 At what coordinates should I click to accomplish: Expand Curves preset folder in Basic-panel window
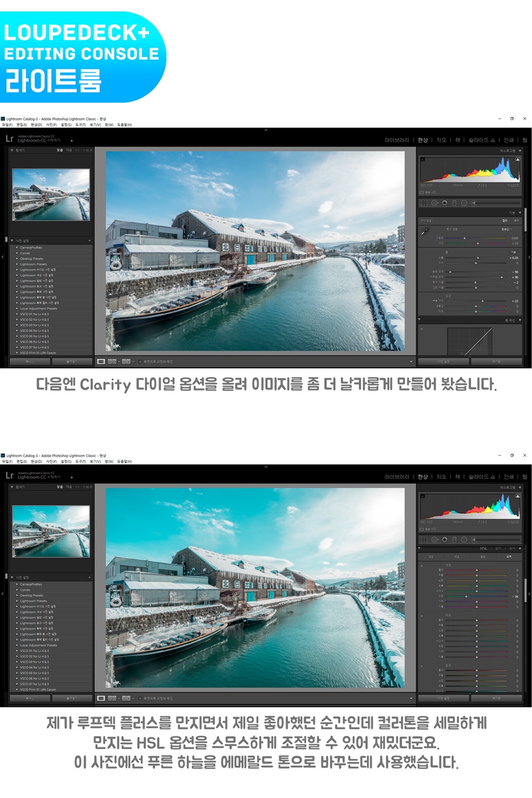[x=17, y=253]
